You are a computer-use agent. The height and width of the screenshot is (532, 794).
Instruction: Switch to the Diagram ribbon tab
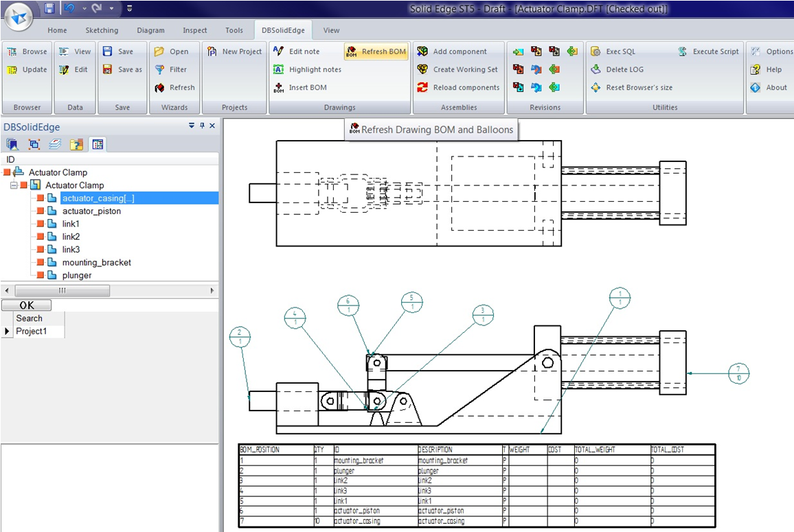point(150,30)
